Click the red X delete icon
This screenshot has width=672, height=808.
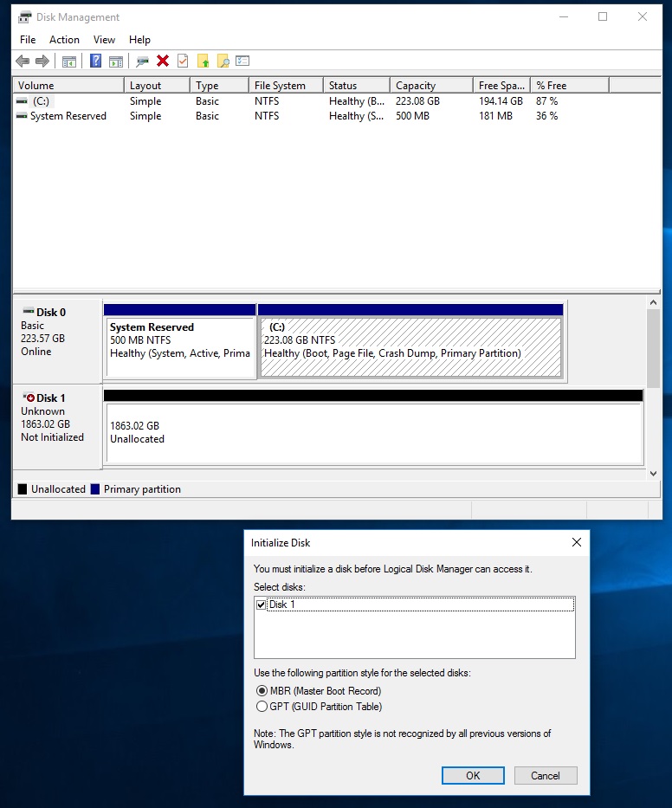pos(163,61)
